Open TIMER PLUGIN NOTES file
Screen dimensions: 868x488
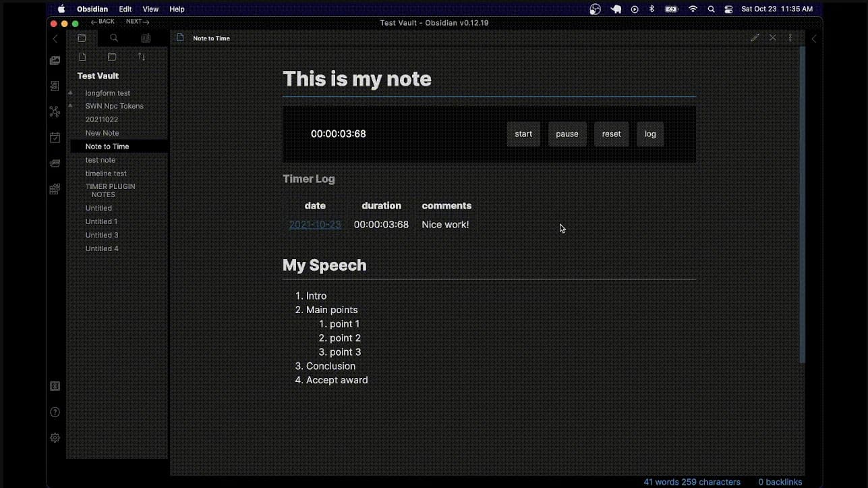click(x=111, y=190)
